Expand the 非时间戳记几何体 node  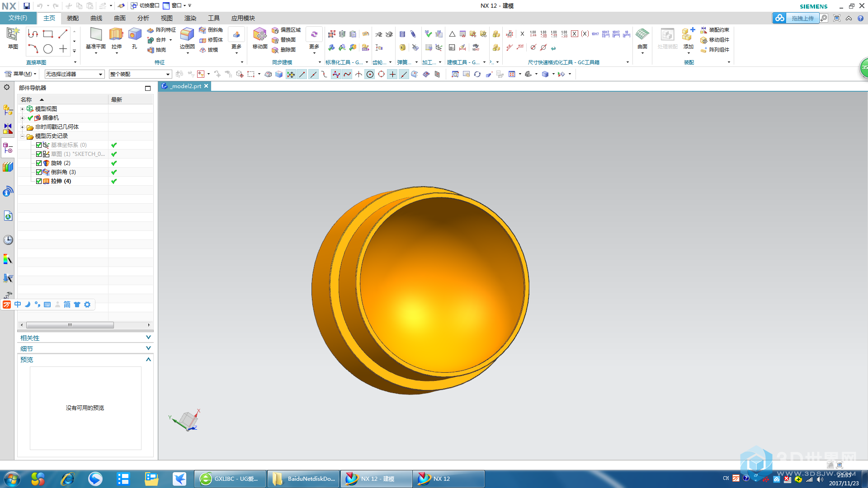coord(22,127)
